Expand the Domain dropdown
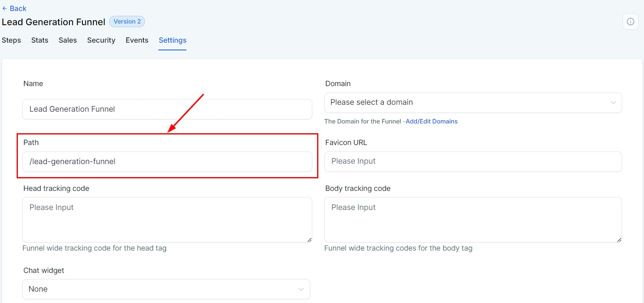The image size is (644, 303). [x=467, y=103]
